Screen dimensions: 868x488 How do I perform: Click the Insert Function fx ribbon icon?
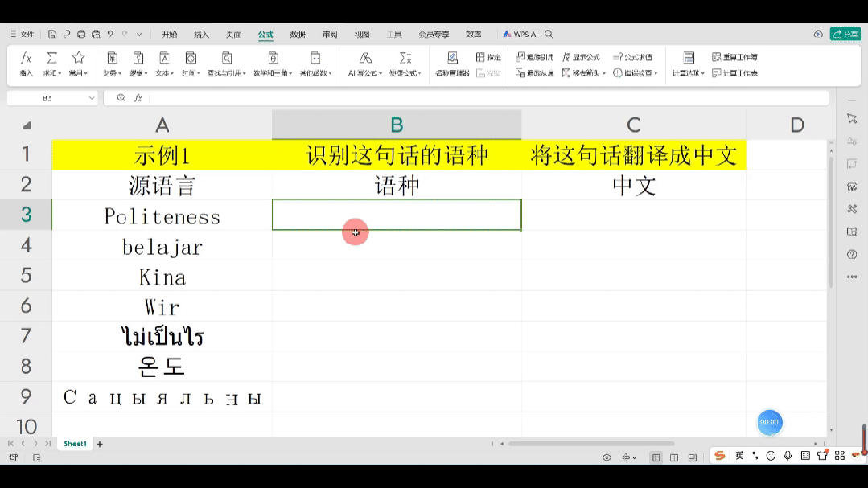[x=26, y=58]
